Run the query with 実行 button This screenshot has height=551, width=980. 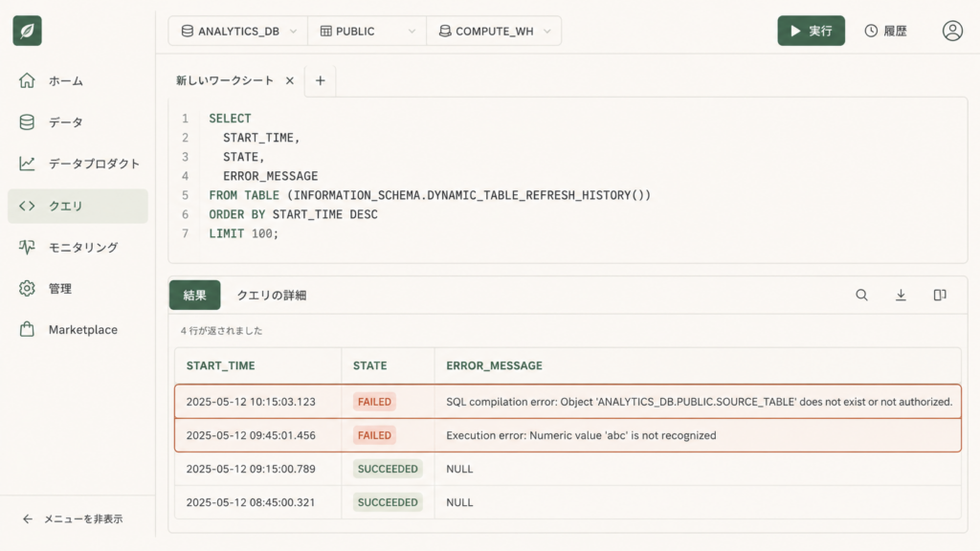pos(811,31)
